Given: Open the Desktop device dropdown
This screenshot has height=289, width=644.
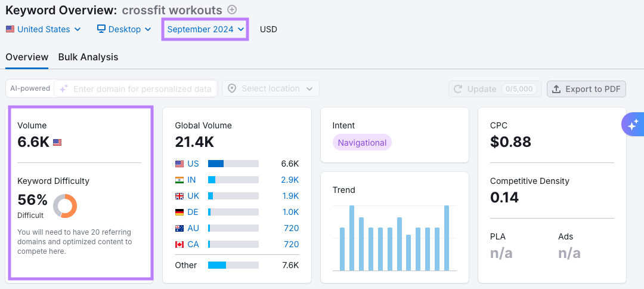Looking at the screenshot, I should click(x=124, y=29).
